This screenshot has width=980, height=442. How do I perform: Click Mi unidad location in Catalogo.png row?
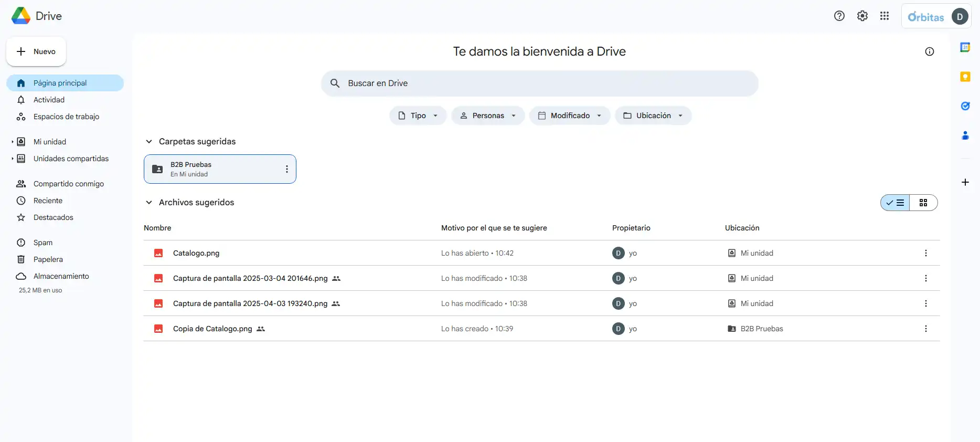pyautogui.click(x=757, y=253)
